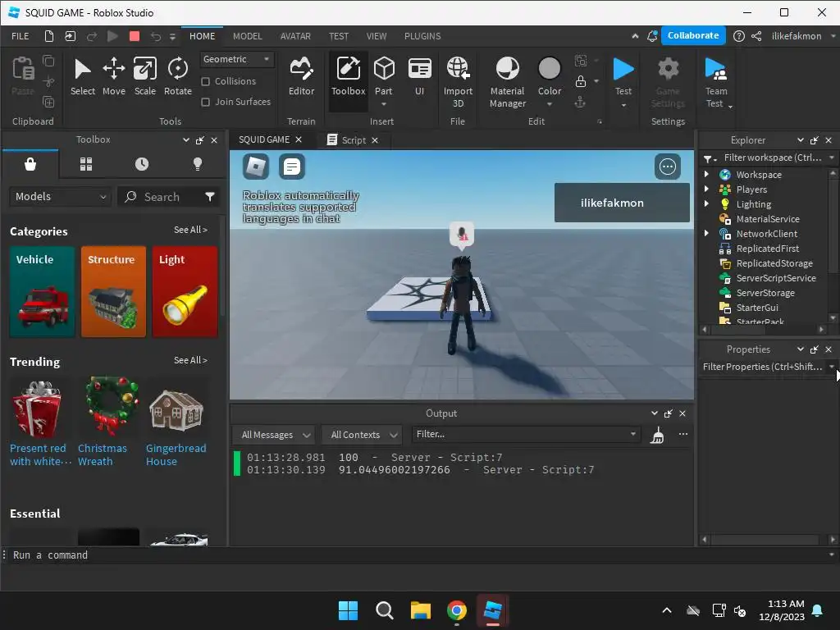
Task: Activate the Move tool
Action: pyautogui.click(x=113, y=77)
